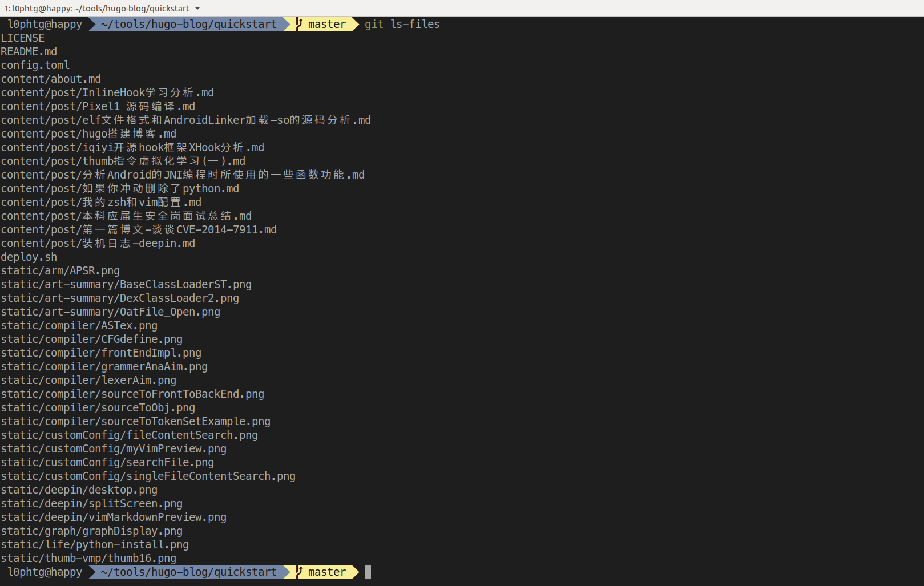Click the elf文件格式和AndroidLinker line
This screenshot has width=924, height=586.
(x=186, y=120)
